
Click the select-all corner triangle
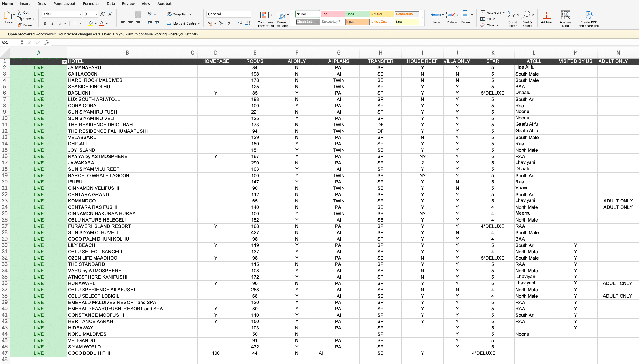tap(5, 53)
